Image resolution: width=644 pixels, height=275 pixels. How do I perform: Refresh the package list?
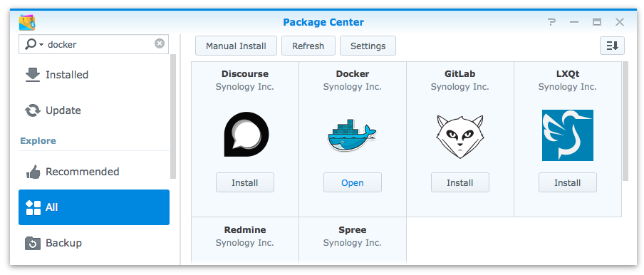tap(308, 46)
